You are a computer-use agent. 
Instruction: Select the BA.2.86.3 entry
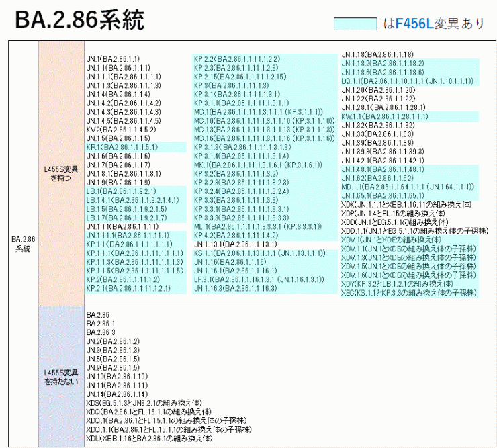101,332
